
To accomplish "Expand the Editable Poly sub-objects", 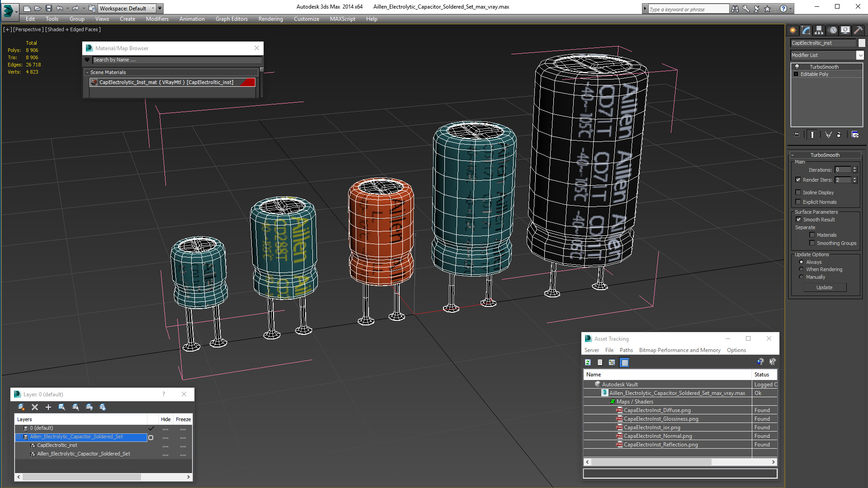I will coord(796,74).
